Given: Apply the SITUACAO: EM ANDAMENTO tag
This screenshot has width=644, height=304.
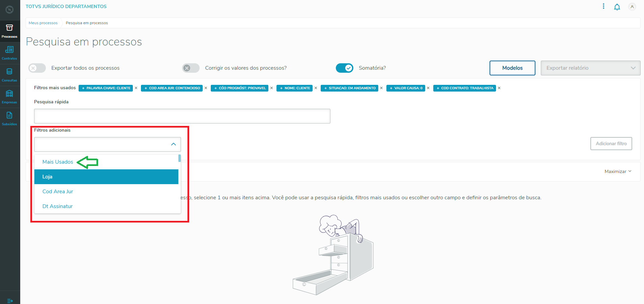Looking at the screenshot, I should click(x=349, y=88).
